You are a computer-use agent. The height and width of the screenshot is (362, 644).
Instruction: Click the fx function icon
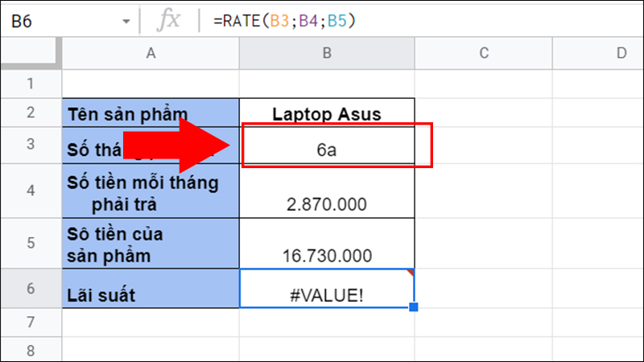(168, 21)
